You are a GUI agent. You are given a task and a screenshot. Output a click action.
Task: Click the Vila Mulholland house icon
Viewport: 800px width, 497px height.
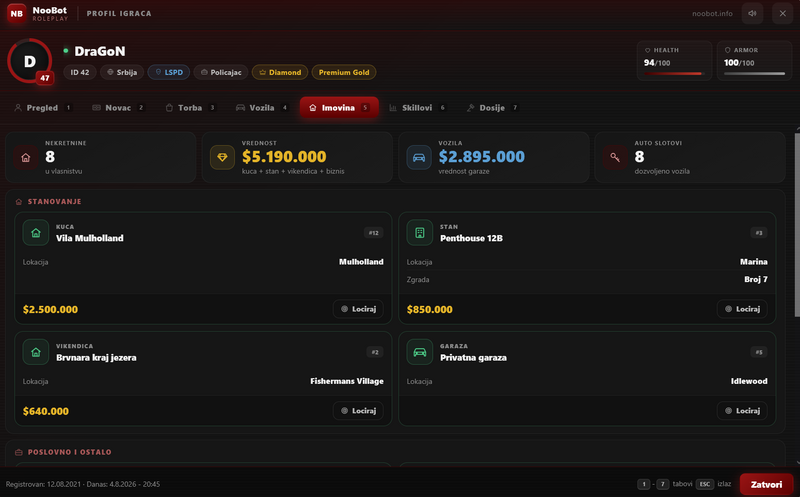tap(36, 233)
